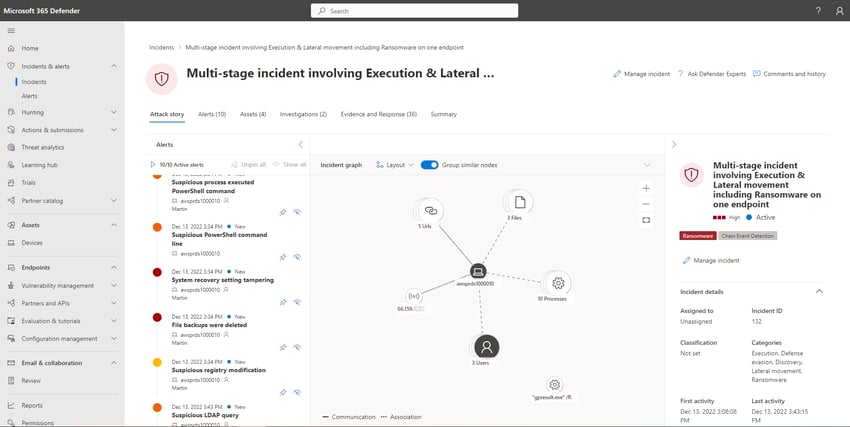Toggle Group similar nodes switch
The height and width of the screenshot is (427, 850).
[429, 165]
